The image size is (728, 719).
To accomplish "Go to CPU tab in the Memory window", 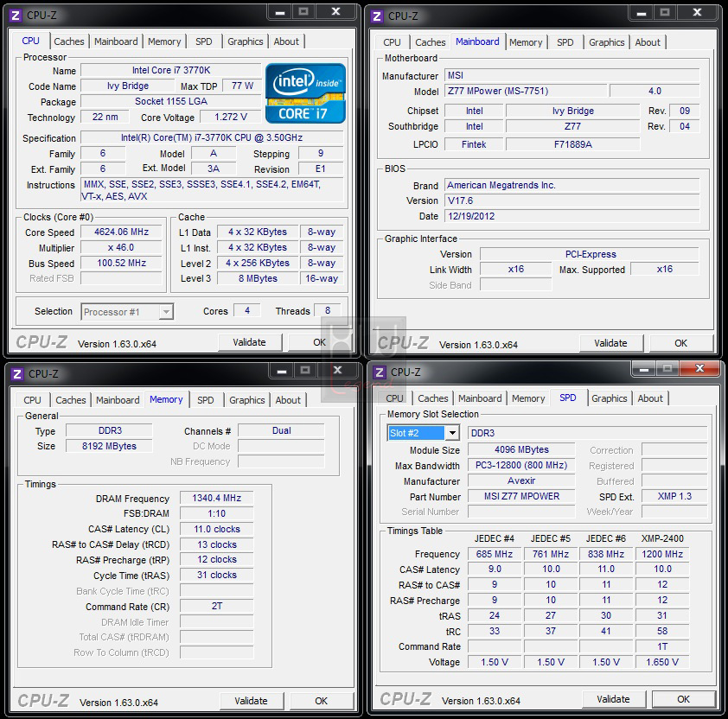I will click(x=33, y=400).
